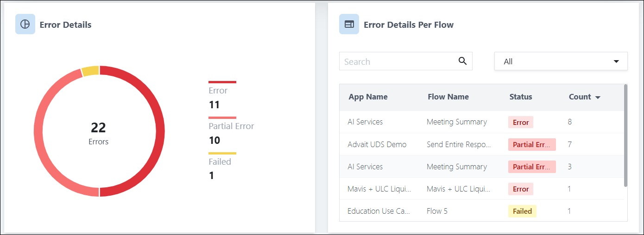Click count 7 in Advait UDS Demo row
Viewport: 644px width, 235px height.
[570, 144]
